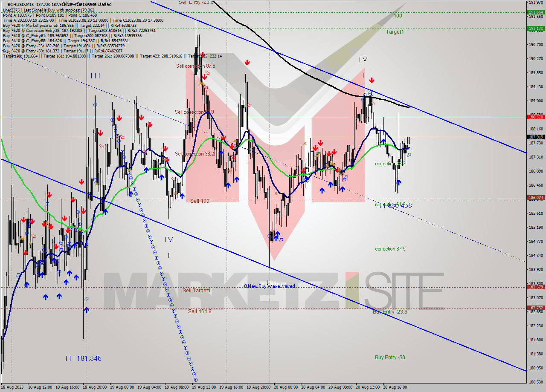Screen dimensions: 546x392
Task: Click the Sell Entry -23.6 label
Action: [x=196, y=2]
